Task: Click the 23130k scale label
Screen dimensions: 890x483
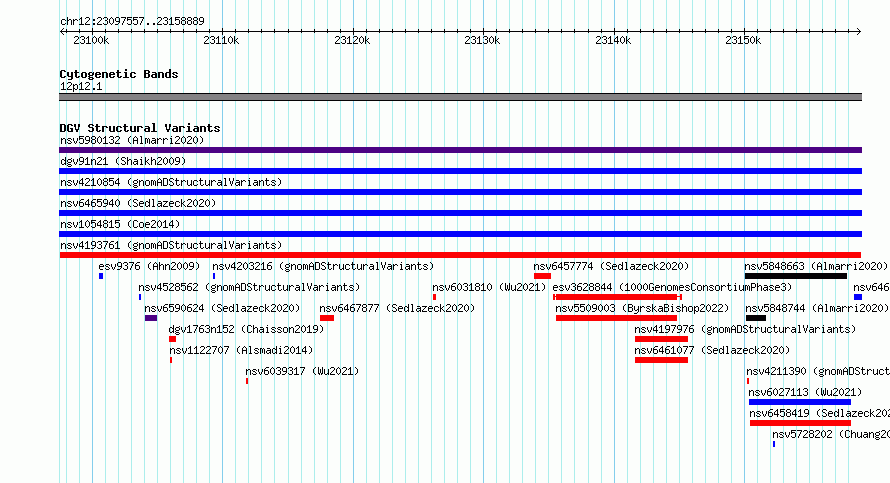Action: click(x=482, y=40)
